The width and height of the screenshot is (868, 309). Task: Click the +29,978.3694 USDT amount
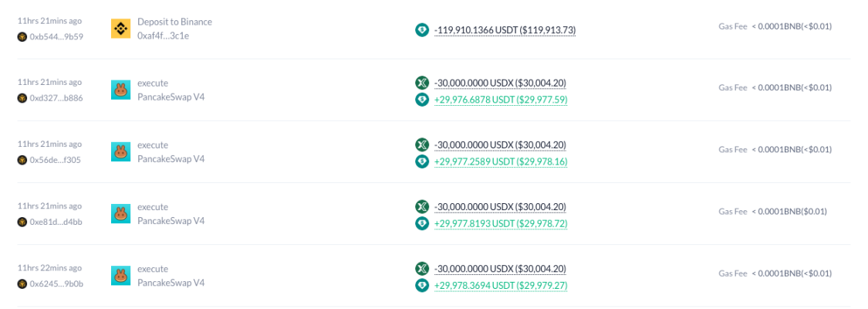coord(501,285)
